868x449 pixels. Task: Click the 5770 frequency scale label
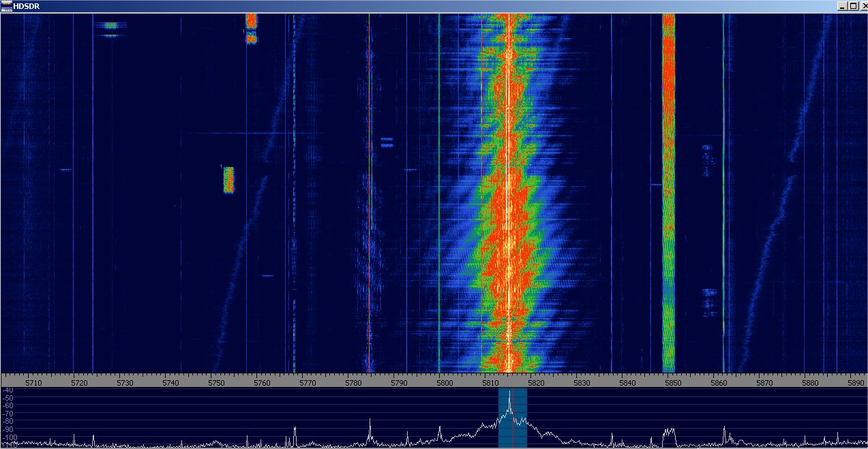[x=308, y=383]
